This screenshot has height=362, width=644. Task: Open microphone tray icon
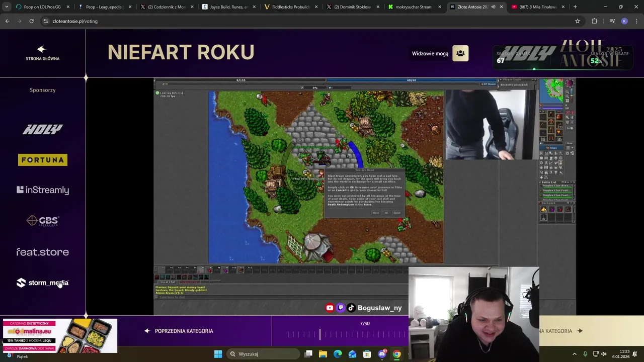click(x=585, y=354)
